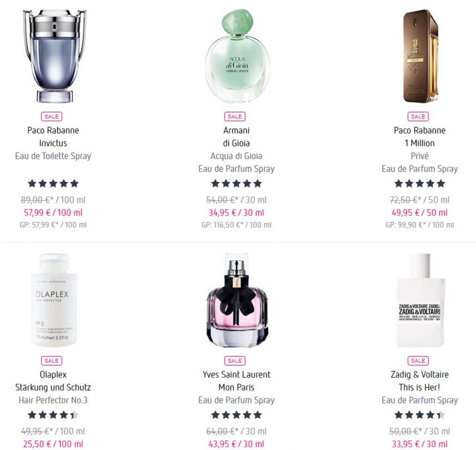Image resolution: width=476 pixels, height=450 pixels.
Task: Open the Yves Saint Laurent Mon Paris link
Action: pyautogui.click(x=237, y=381)
